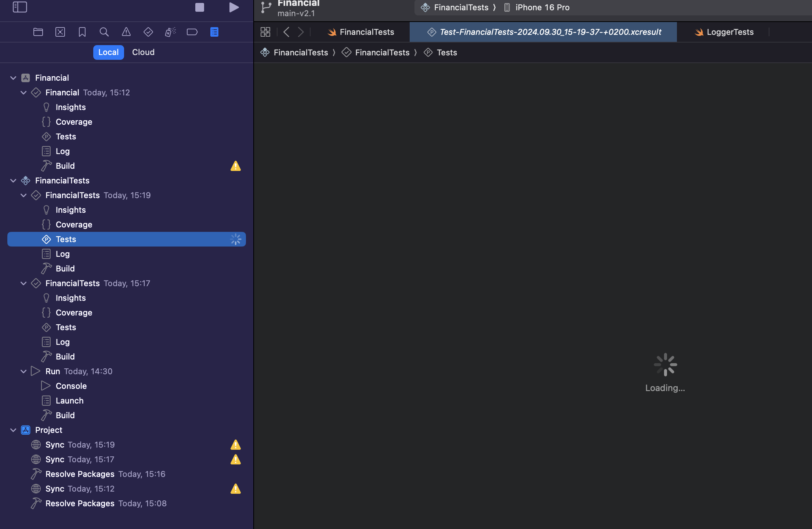Switch to the FinancialTests swift tab
The image size is (812, 529).
361,32
